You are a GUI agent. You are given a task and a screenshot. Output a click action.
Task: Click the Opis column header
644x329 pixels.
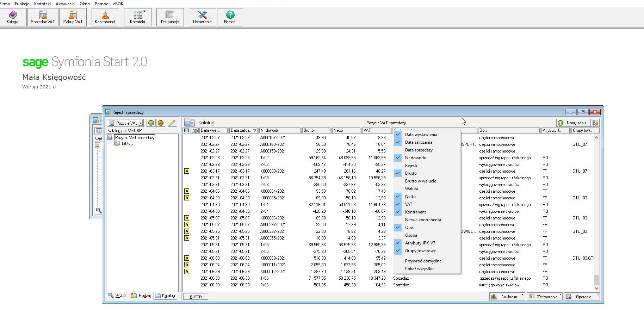(x=509, y=130)
